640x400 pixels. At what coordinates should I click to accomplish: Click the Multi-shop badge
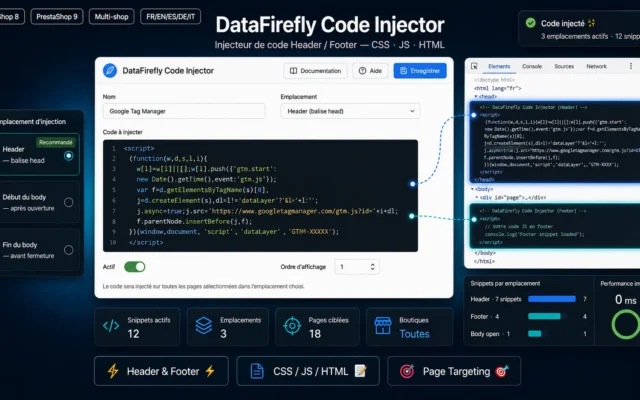[111, 17]
